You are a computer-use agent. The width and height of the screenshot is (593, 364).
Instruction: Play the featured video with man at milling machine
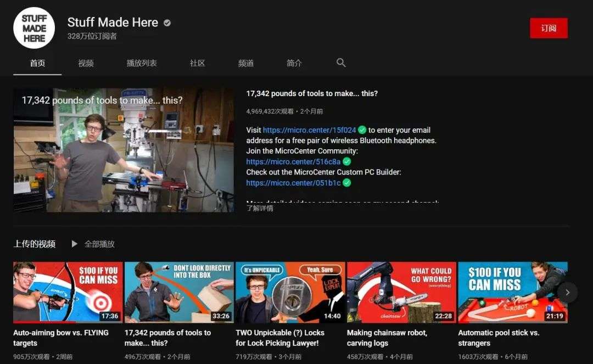[124, 150]
